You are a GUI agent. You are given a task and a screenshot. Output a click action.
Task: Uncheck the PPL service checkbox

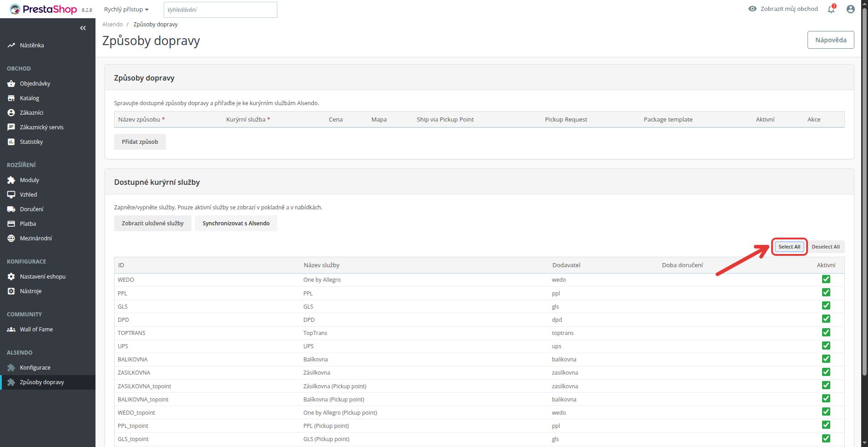point(826,292)
